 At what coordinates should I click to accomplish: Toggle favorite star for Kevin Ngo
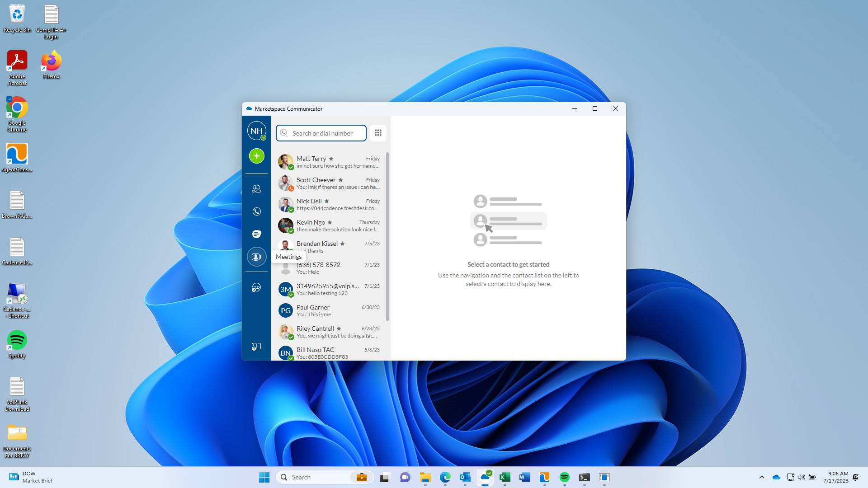pos(330,222)
